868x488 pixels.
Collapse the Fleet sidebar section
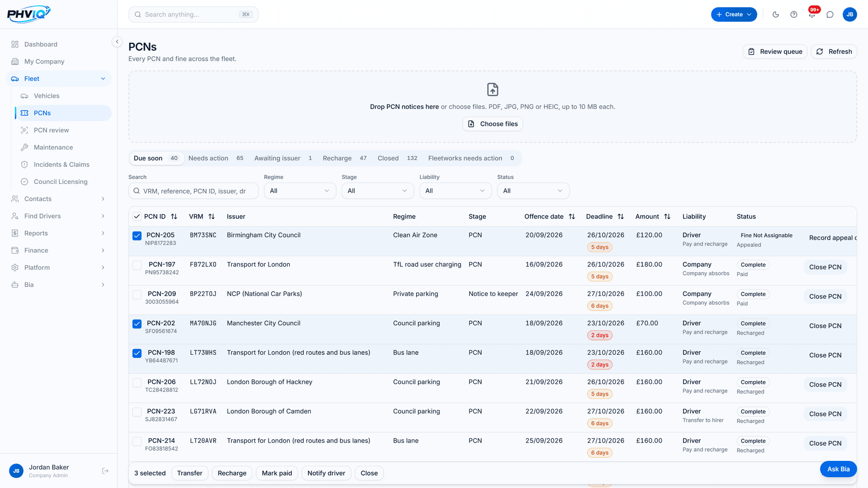tap(59, 79)
